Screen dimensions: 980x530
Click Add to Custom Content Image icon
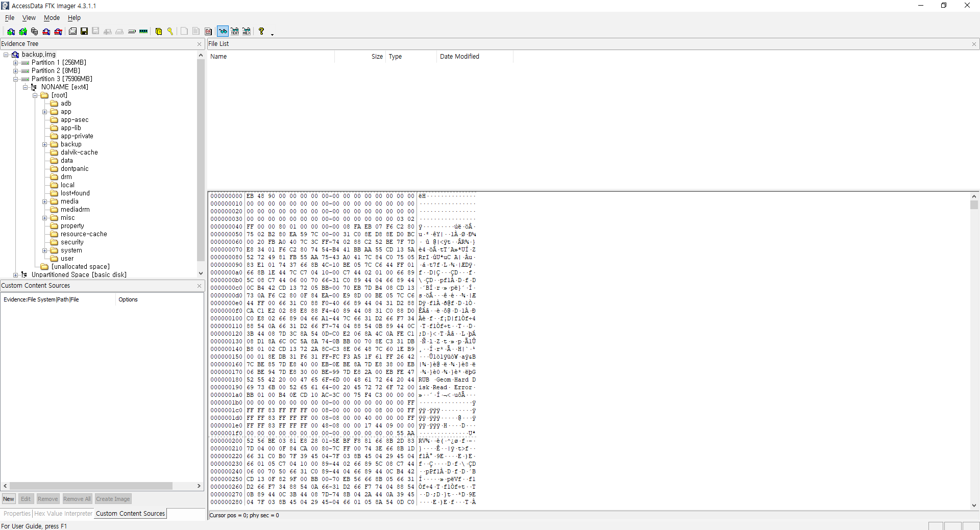108,32
